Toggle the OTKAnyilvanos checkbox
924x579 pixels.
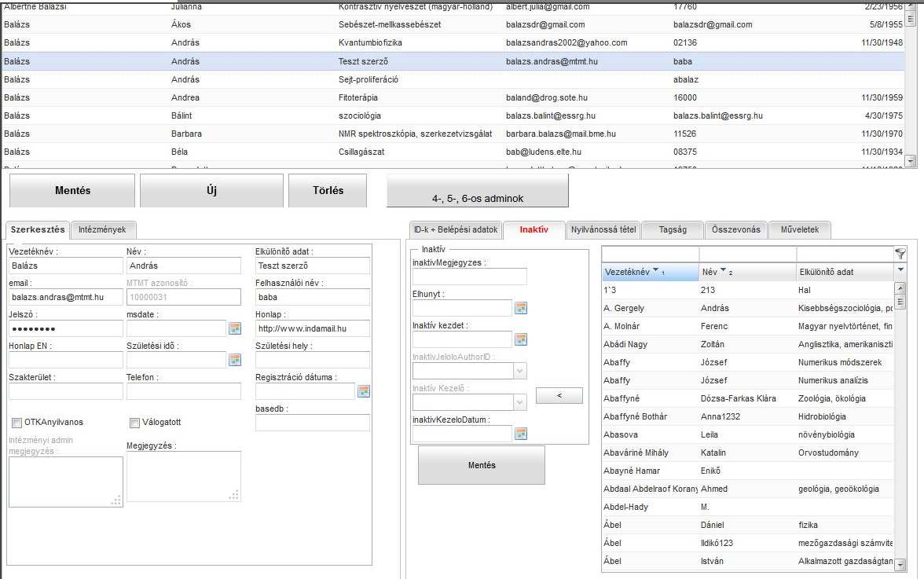[16, 423]
